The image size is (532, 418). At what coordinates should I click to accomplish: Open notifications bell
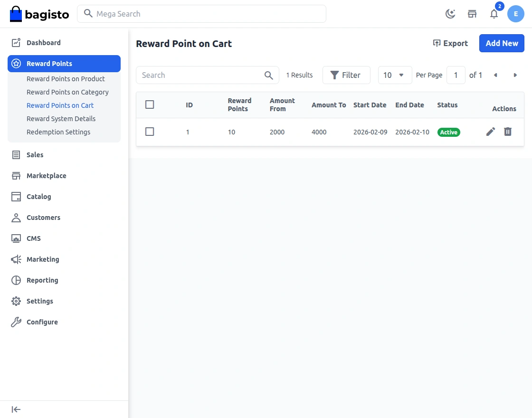494,14
